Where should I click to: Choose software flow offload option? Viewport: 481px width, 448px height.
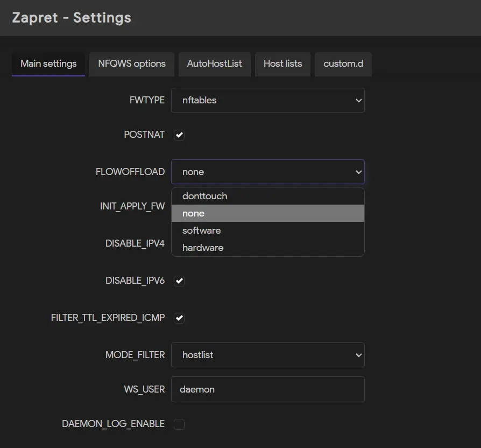tap(268, 230)
